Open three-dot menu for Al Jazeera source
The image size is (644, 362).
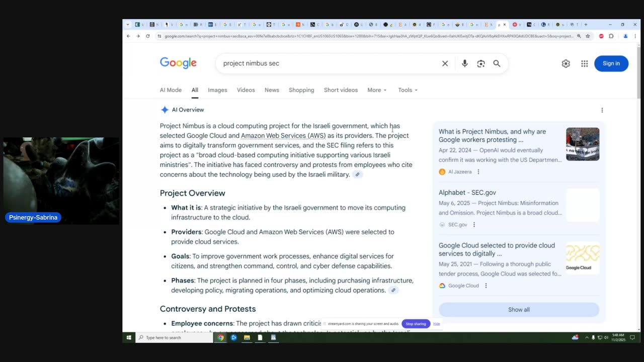coord(478,172)
